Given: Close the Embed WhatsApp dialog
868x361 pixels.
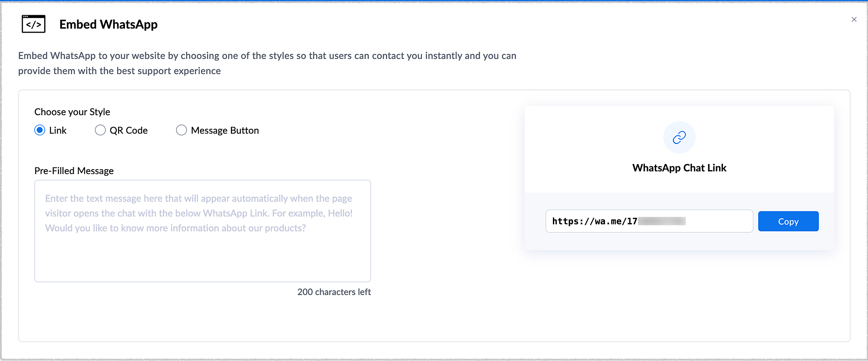Looking at the screenshot, I should click(854, 20).
